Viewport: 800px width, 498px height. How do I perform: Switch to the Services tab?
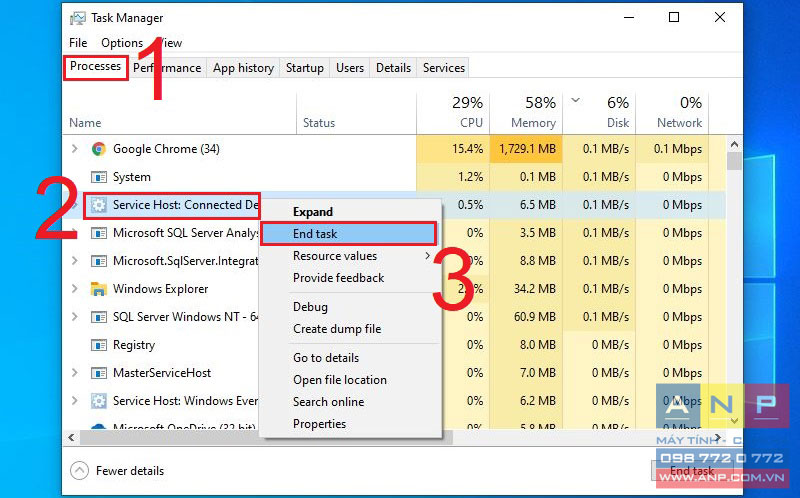[x=444, y=68]
